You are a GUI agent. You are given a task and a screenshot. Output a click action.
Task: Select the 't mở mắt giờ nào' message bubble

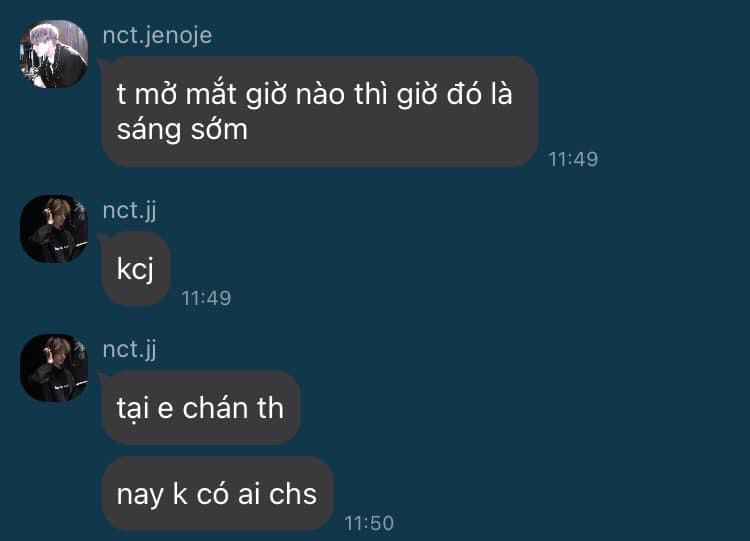[320, 111]
